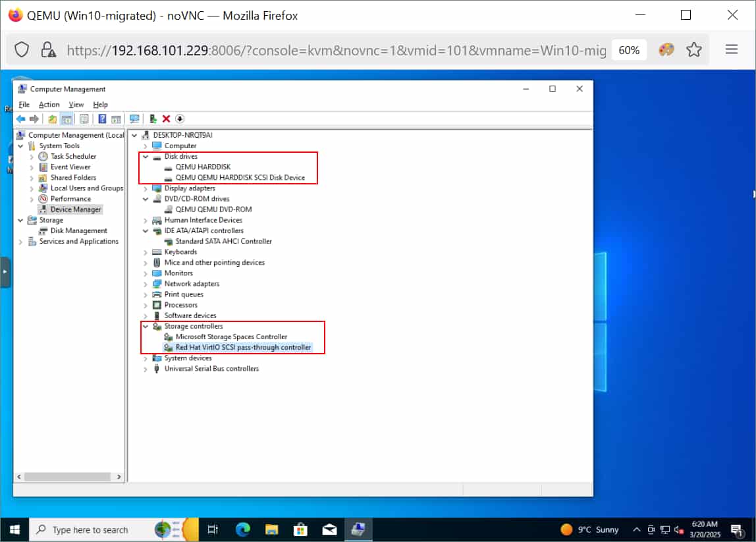756x542 pixels.
Task: Expand the Processors category
Action: coord(145,305)
